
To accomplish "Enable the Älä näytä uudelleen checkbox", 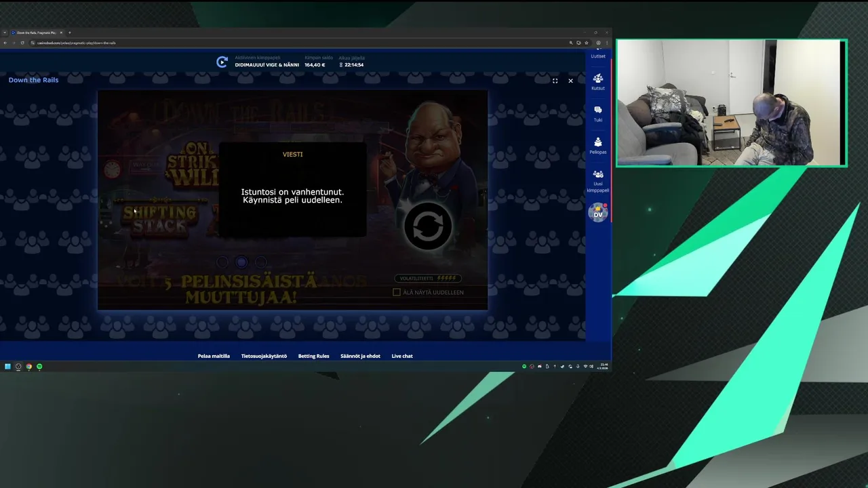I will (397, 292).
